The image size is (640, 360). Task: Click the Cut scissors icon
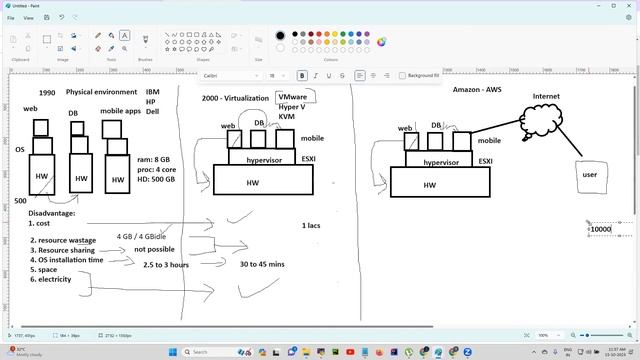[28, 36]
